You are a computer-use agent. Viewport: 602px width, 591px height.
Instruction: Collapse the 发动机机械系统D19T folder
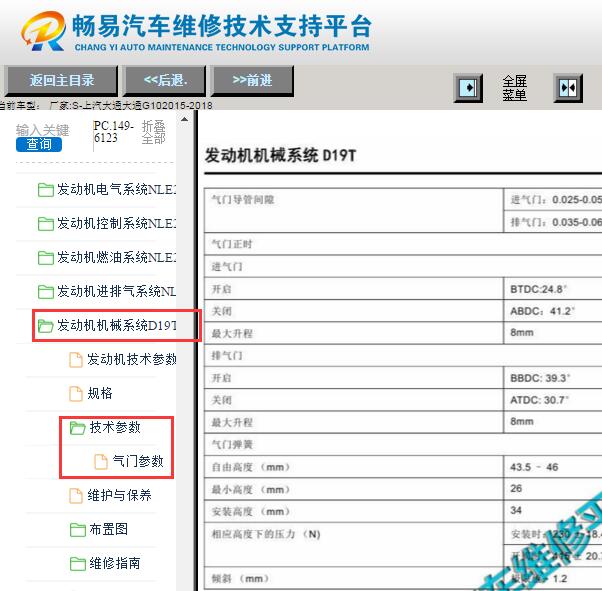pos(116,325)
